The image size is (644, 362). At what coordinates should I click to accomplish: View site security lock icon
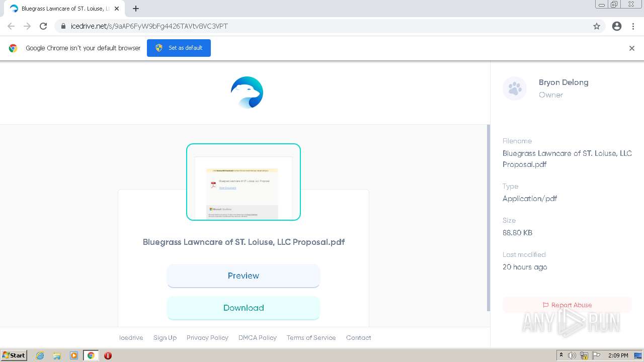[x=63, y=26]
